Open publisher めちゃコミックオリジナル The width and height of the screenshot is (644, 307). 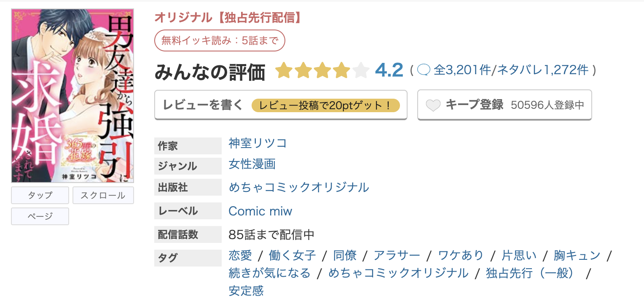(299, 187)
